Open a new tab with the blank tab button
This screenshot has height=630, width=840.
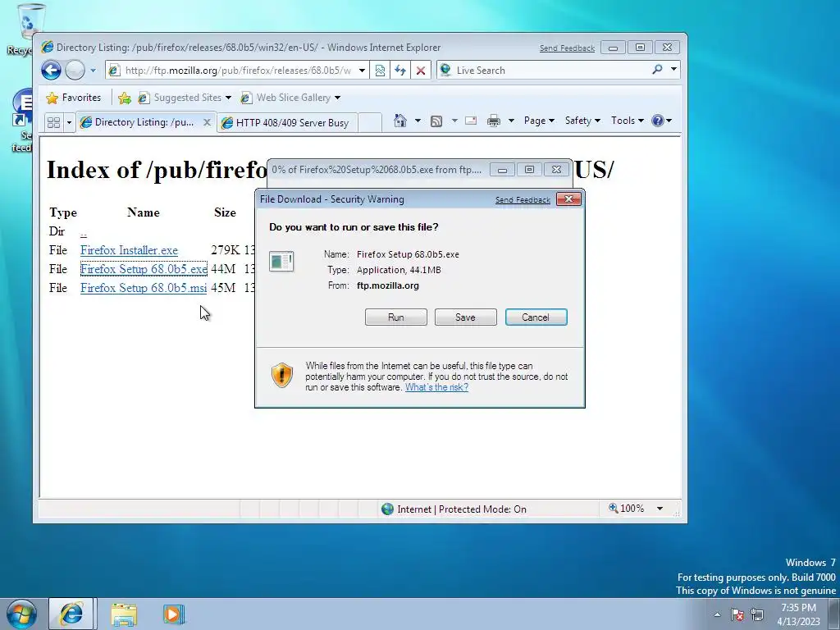370,123
